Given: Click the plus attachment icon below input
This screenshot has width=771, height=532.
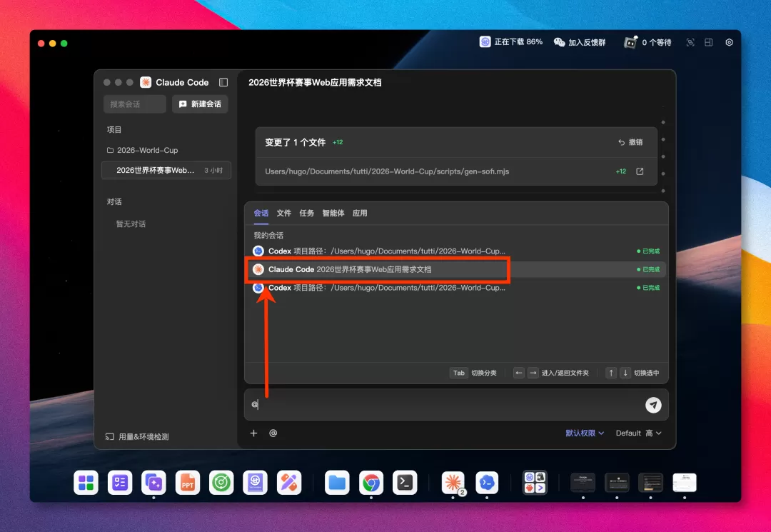Looking at the screenshot, I should [x=253, y=433].
